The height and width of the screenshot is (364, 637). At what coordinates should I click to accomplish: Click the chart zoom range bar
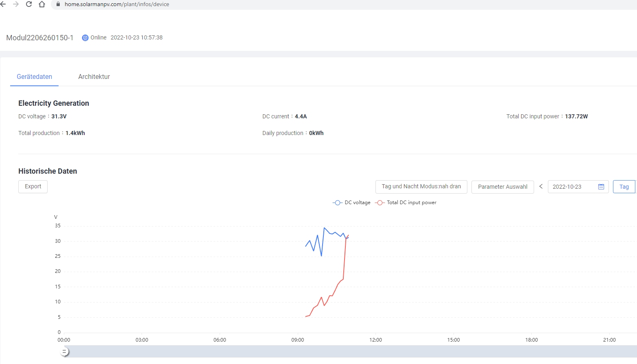point(350,352)
